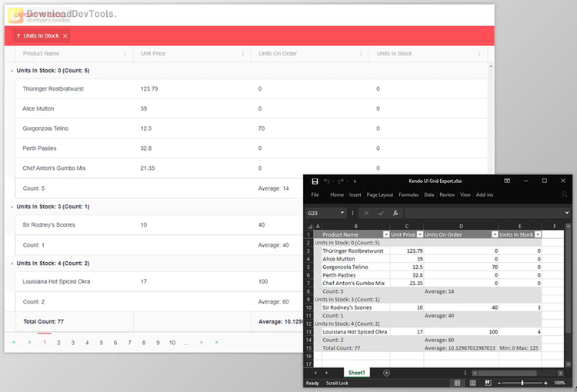The image size is (577, 392).
Task: Open Unit Price filter dropdown in Excel
Action: [x=419, y=234]
